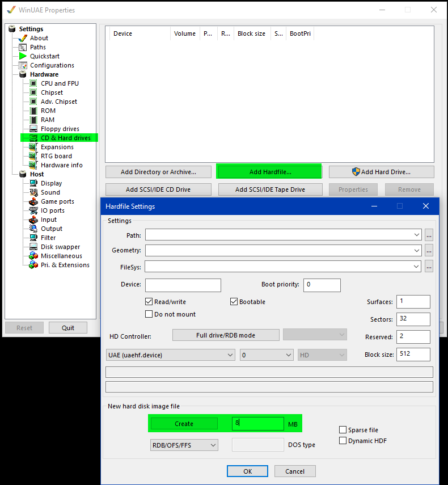Click the image size MB input field
The image size is (448, 485).
[258, 423]
